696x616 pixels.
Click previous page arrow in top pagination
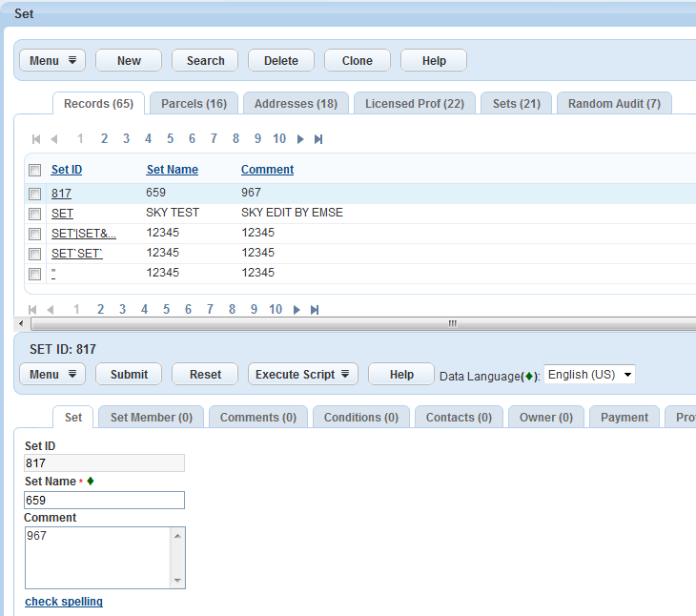point(54,139)
